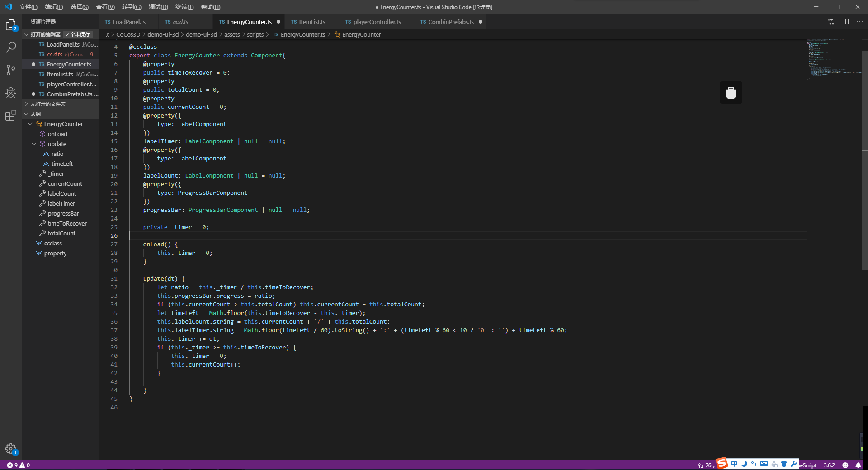This screenshot has width=868, height=470.
Task: Click the Split Editor Right icon
Action: pyautogui.click(x=845, y=22)
